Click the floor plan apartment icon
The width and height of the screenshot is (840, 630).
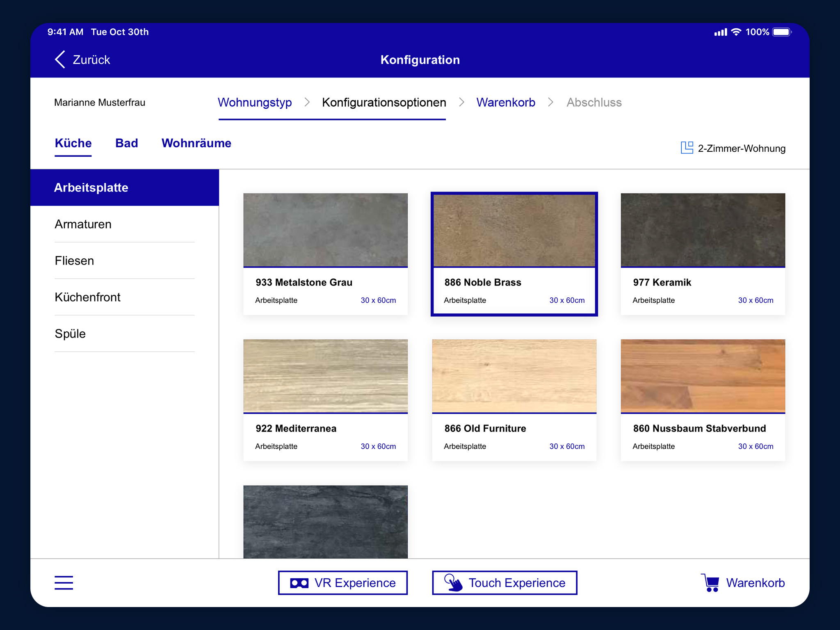[687, 148]
